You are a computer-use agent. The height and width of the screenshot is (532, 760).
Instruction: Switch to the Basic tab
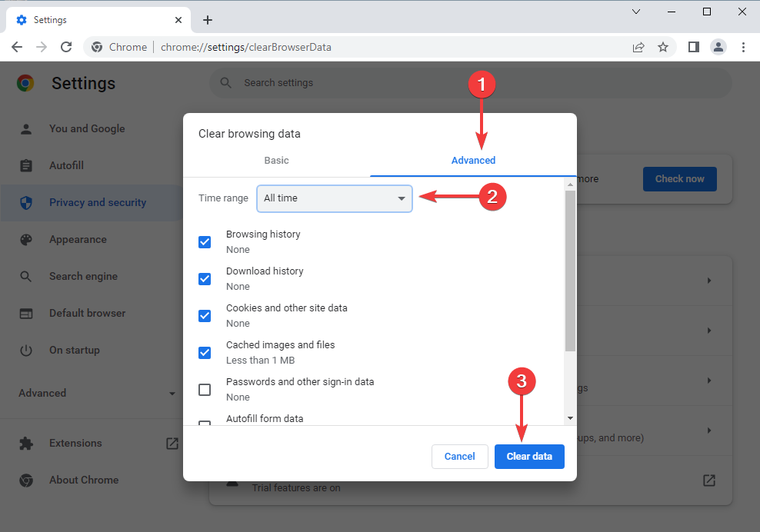(276, 161)
